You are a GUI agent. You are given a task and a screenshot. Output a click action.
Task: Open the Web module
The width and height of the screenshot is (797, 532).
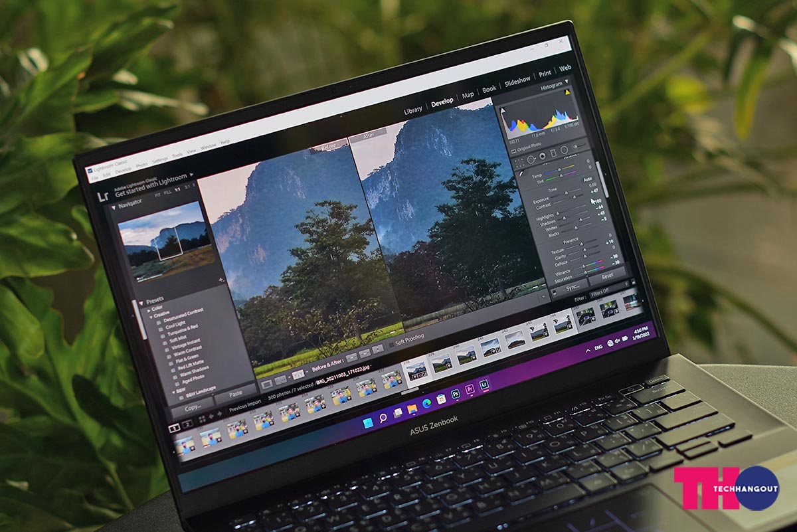[x=565, y=68]
